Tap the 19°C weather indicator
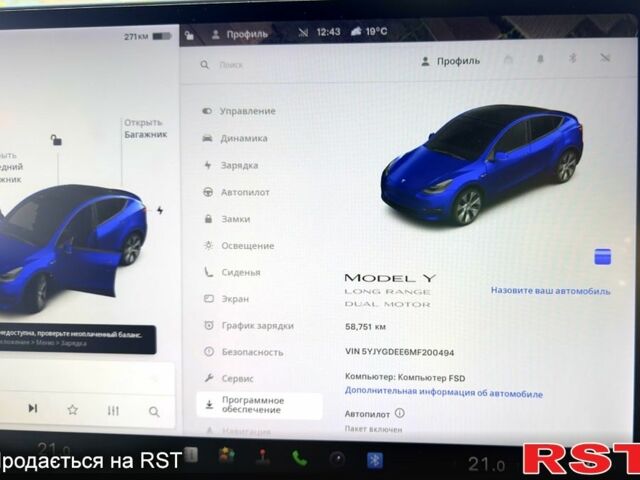 pos(369,31)
